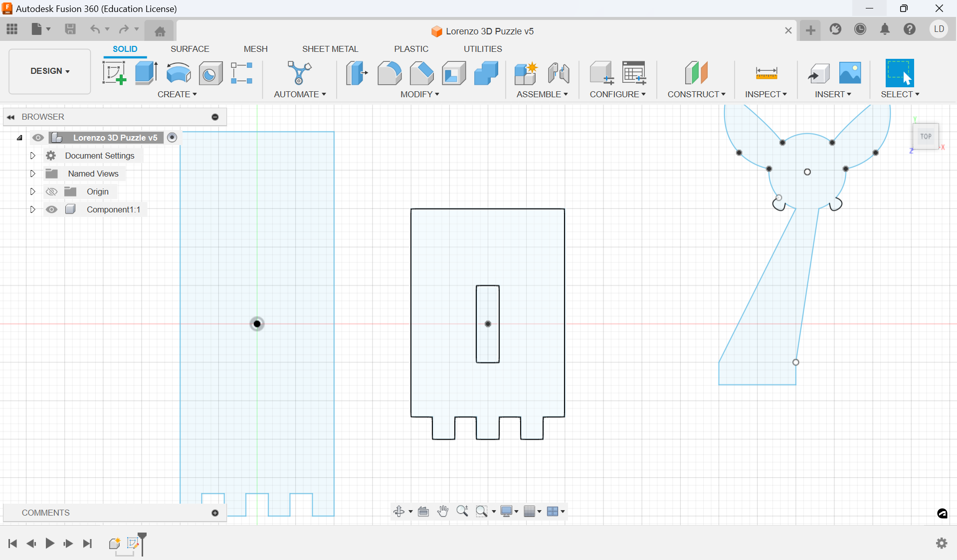Image resolution: width=957 pixels, height=560 pixels.
Task: Select the Extrude tool
Action: point(146,73)
